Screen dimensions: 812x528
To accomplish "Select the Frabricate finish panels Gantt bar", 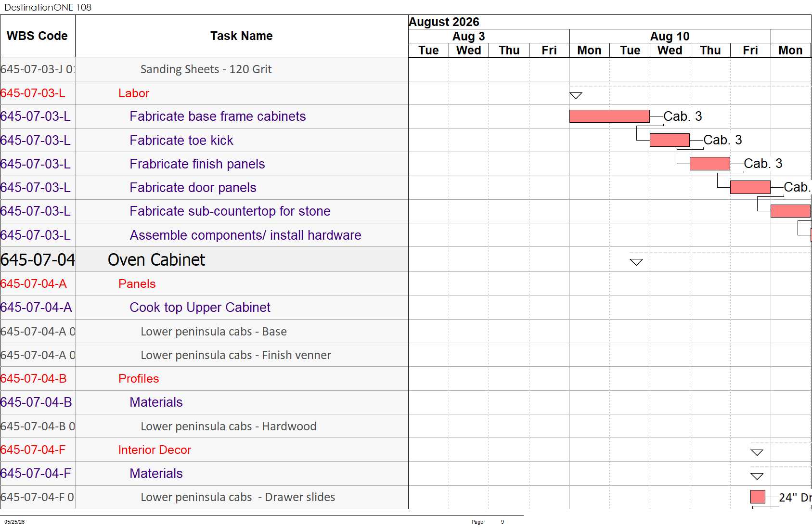I will tap(710, 164).
